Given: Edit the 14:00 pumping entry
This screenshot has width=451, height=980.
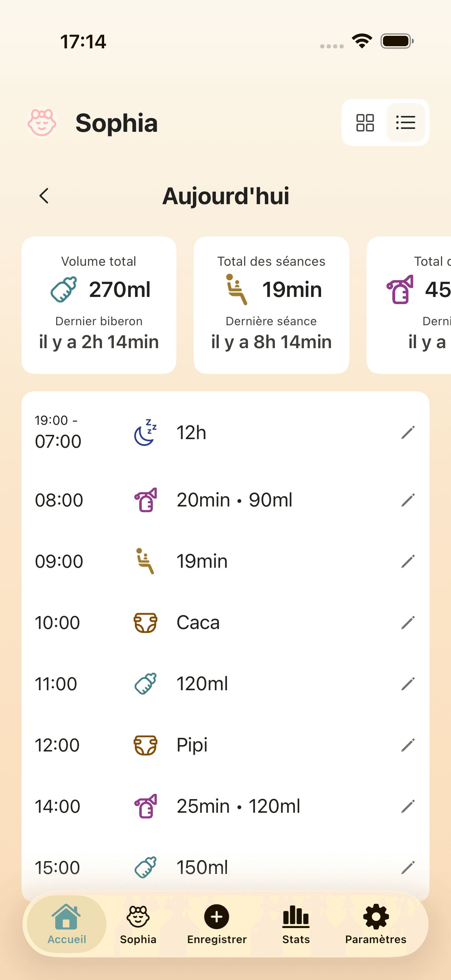Looking at the screenshot, I should (408, 807).
